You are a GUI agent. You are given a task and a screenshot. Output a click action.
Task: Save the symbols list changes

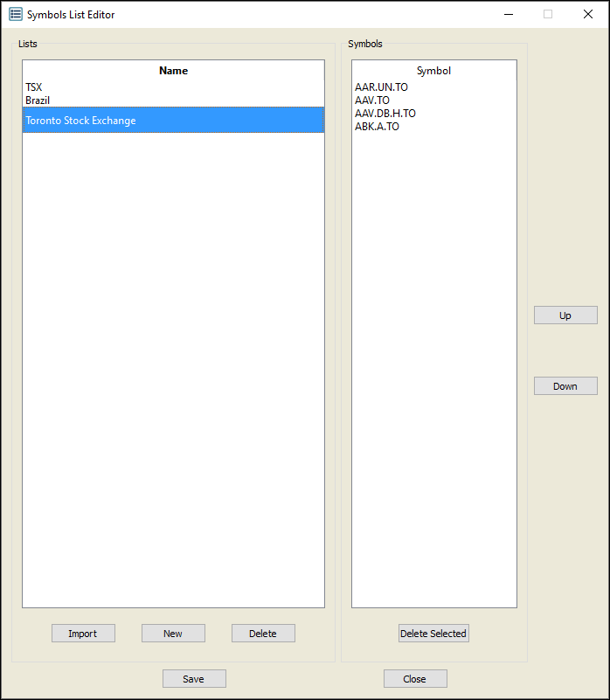click(x=194, y=679)
